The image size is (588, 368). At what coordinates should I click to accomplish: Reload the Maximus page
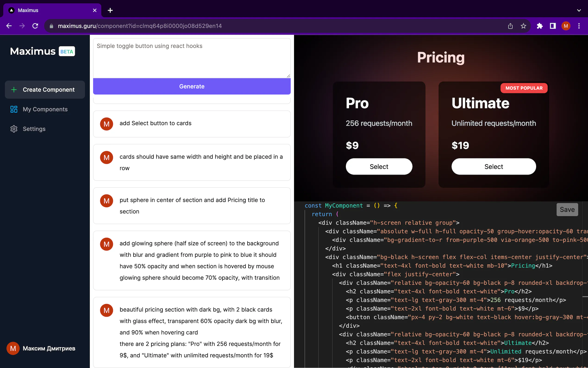coord(35,26)
